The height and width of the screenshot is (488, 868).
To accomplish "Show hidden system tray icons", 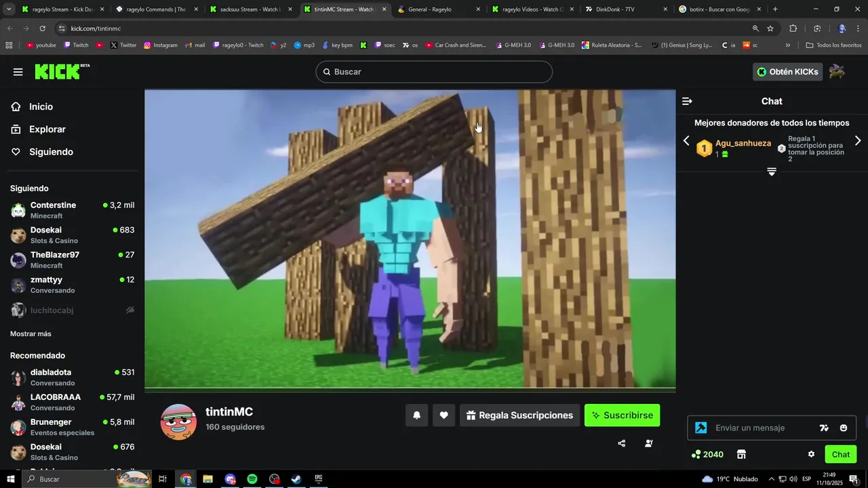I will pos(771,479).
